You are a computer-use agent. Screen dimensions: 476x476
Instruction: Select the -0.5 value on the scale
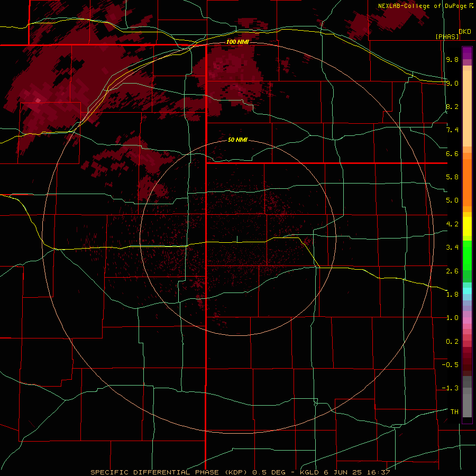450,365
